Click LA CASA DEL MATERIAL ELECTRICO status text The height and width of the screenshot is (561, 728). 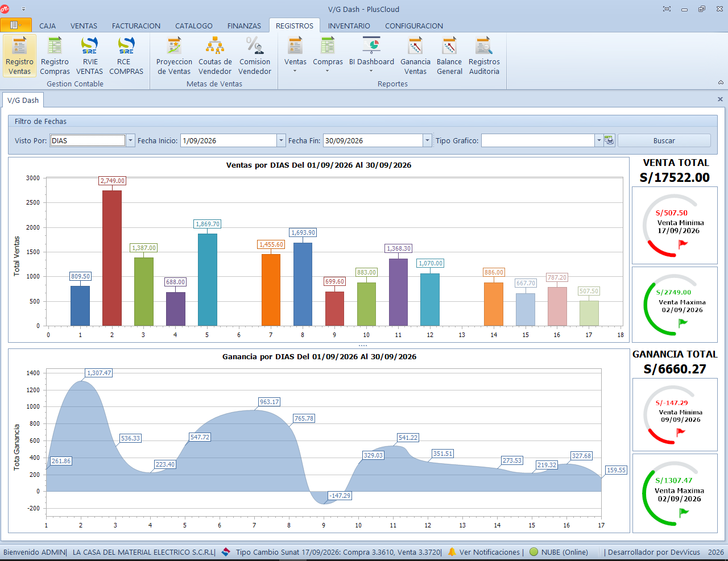(143, 552)
